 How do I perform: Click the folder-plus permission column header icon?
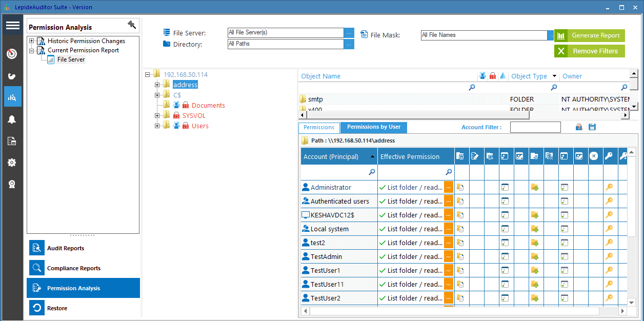(x=534, y=156)
